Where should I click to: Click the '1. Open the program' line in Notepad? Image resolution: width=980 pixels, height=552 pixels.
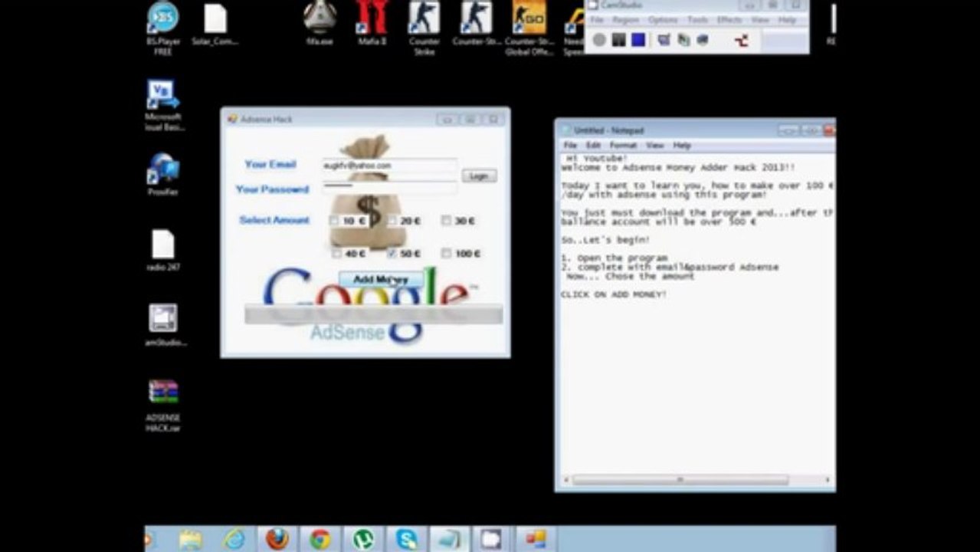point(614,258)
